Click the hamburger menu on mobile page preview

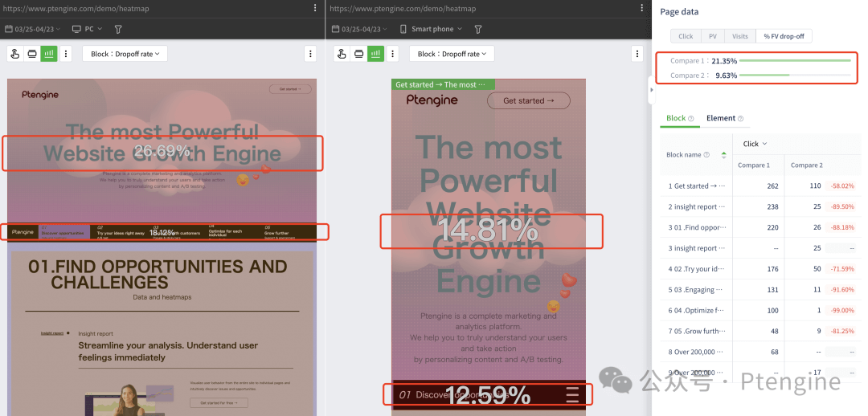572,394
